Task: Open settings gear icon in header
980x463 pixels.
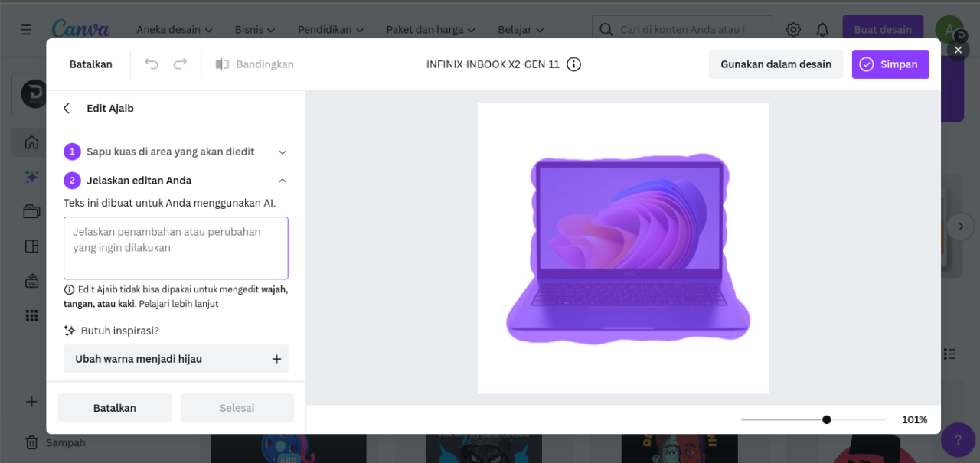Action: click(793, 30)
